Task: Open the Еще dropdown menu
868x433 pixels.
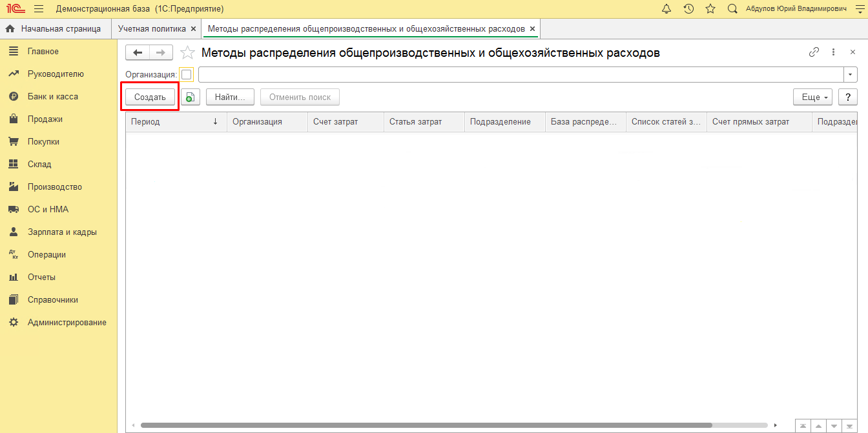Action: click(x=812, y=97)
